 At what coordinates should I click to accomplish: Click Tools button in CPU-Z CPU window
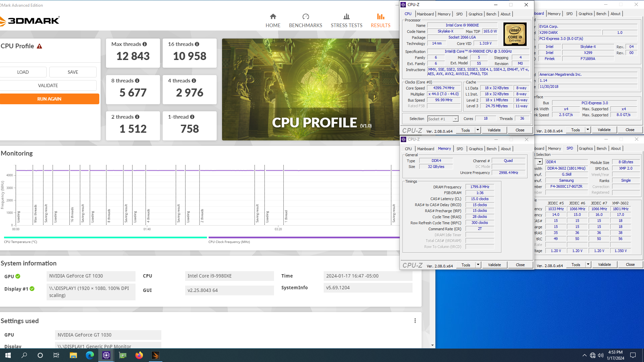pyautogui.click(x=466, y=130)
